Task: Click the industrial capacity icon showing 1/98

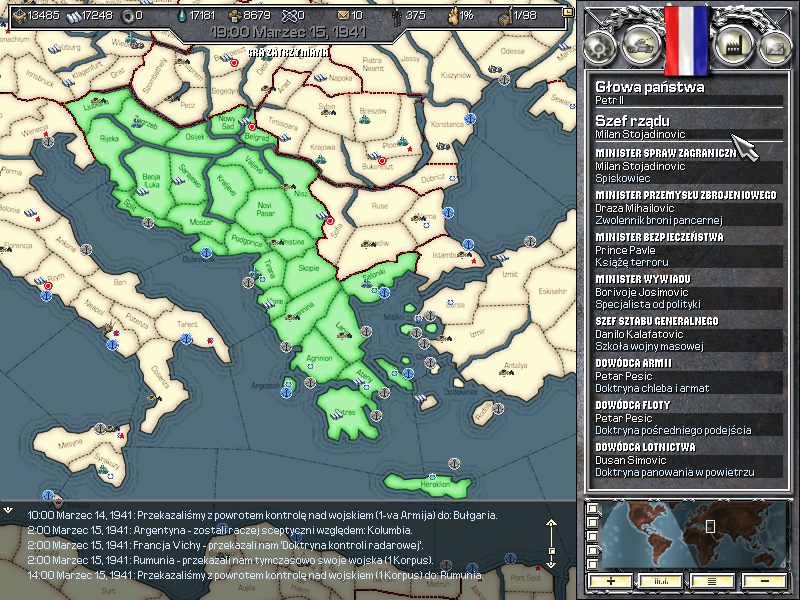Action: click(505, 17)
